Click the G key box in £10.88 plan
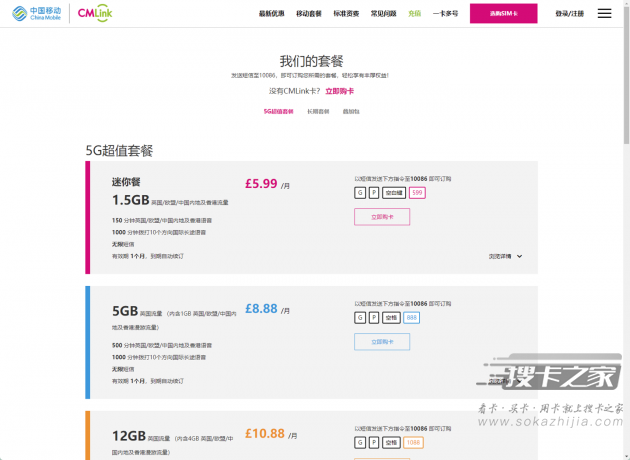This screenshot has height=460, width=630. pyautogui.click(x=360, y=443)
